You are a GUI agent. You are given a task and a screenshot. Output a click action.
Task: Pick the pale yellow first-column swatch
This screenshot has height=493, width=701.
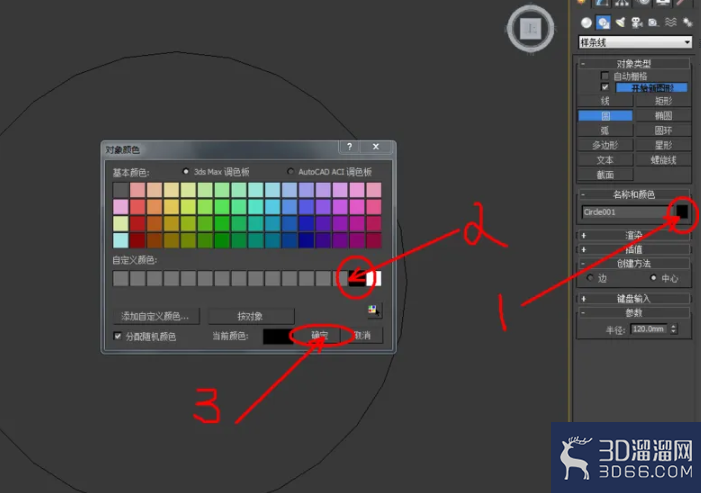pos(121,223)
